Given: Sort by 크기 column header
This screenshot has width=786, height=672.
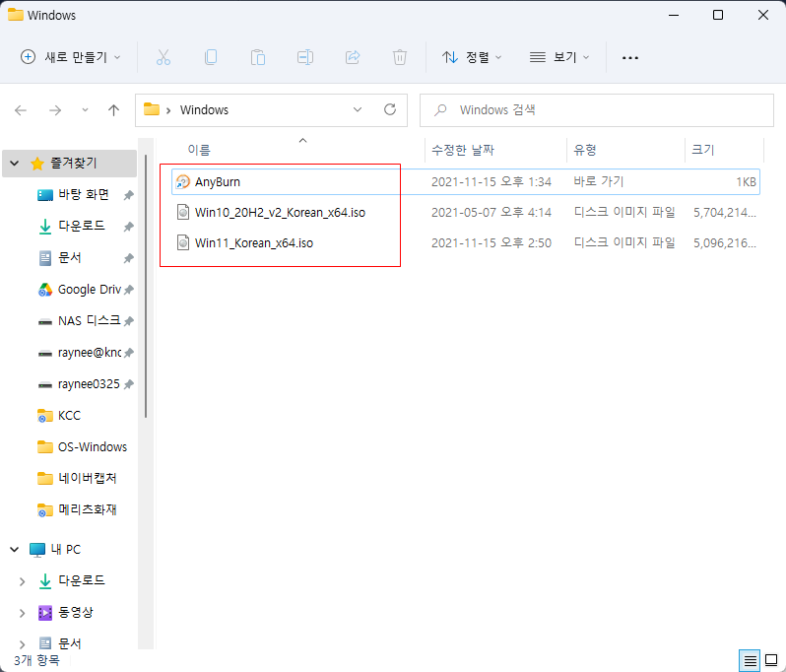Looking at the screenshot, I should 703,150.
